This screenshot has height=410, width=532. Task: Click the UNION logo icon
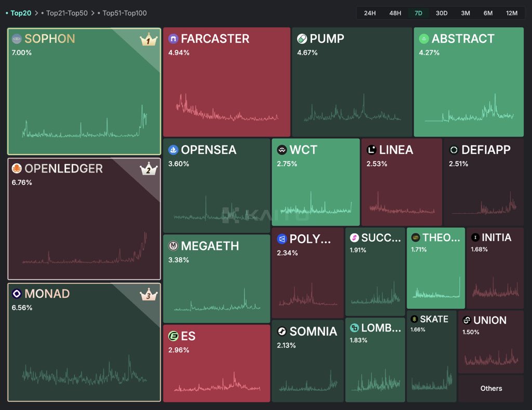point(467,320)
